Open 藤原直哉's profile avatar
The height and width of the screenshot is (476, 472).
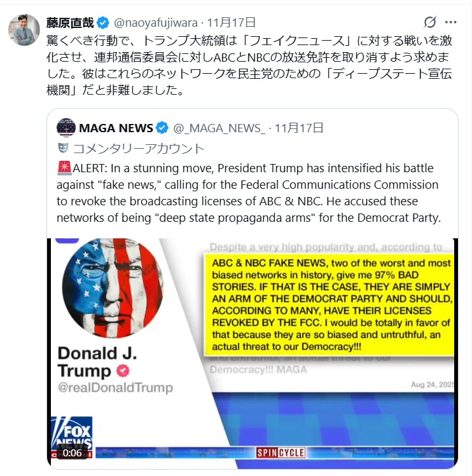coord(24,30)
